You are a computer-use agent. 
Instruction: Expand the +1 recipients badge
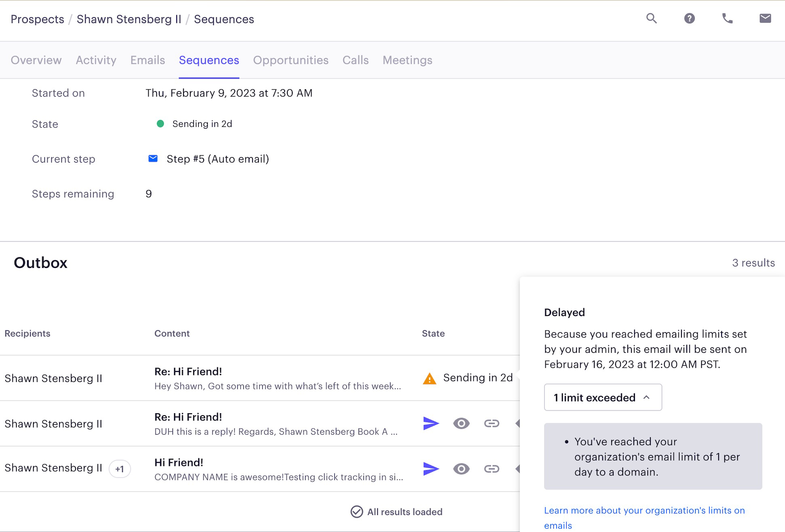tap(120, 469)
